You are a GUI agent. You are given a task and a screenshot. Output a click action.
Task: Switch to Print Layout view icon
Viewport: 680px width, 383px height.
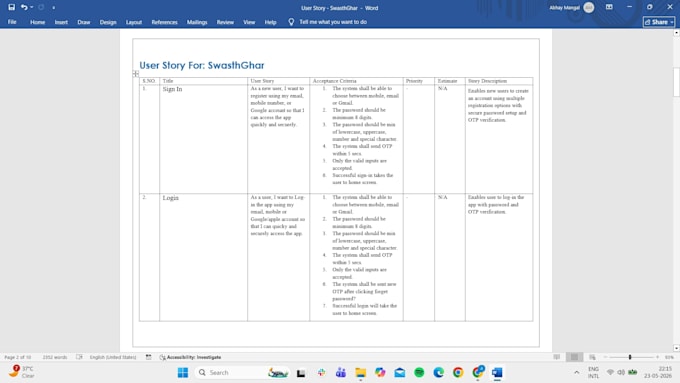click(574, 357)
